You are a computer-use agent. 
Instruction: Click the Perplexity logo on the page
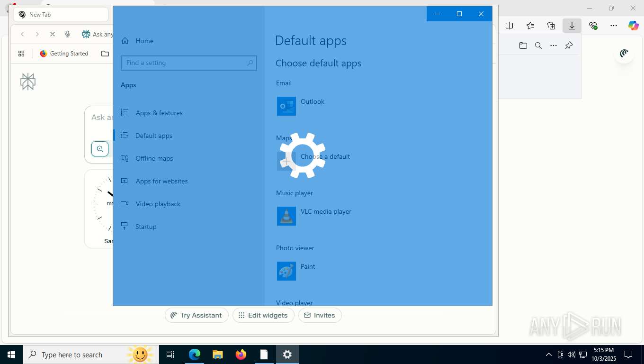pyautogui.click(x=28, y=82)
